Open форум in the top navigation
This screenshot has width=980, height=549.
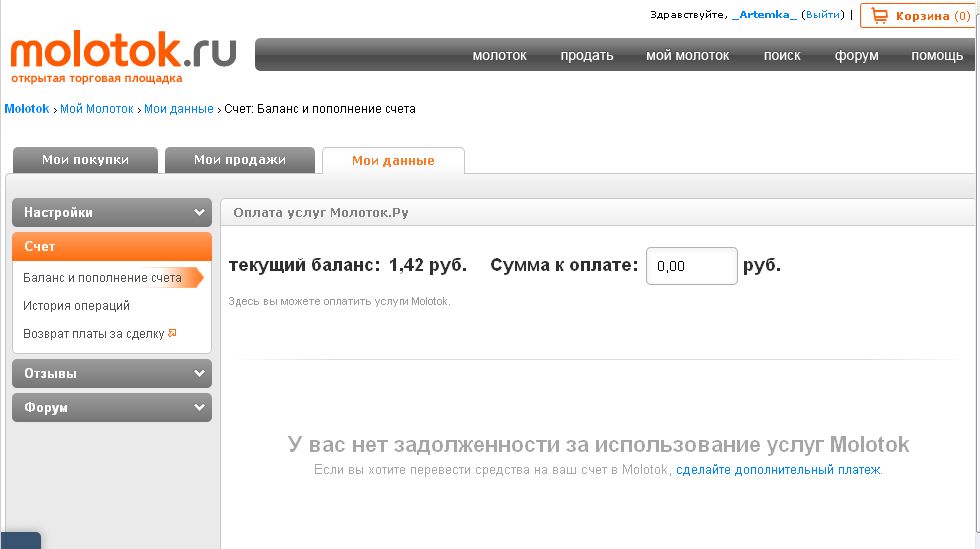[856, 56]
